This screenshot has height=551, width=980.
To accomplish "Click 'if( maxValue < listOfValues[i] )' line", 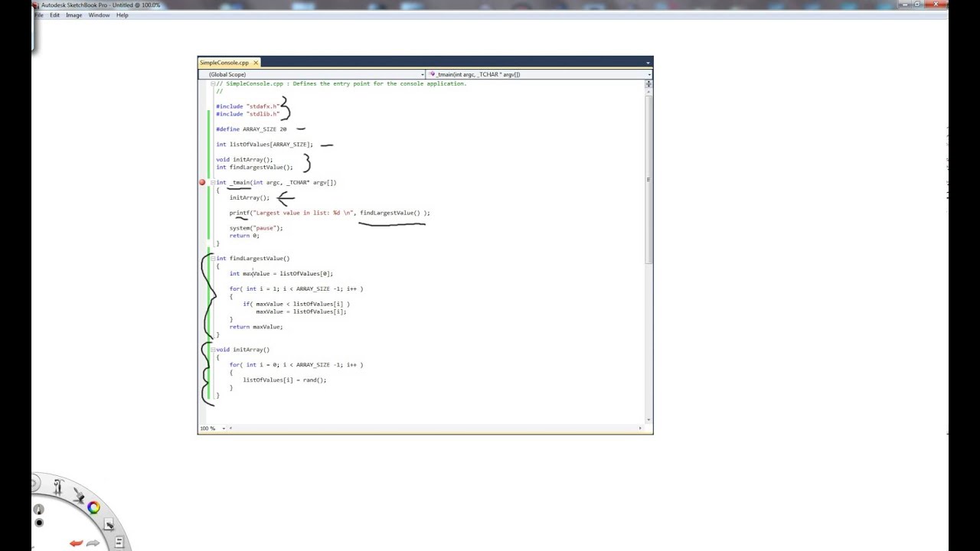I will 296,304.
